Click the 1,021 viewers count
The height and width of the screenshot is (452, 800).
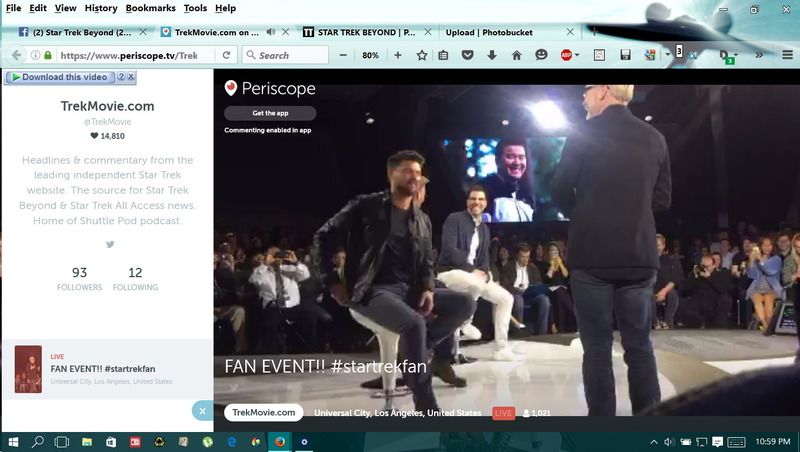(x=537, y=413)
